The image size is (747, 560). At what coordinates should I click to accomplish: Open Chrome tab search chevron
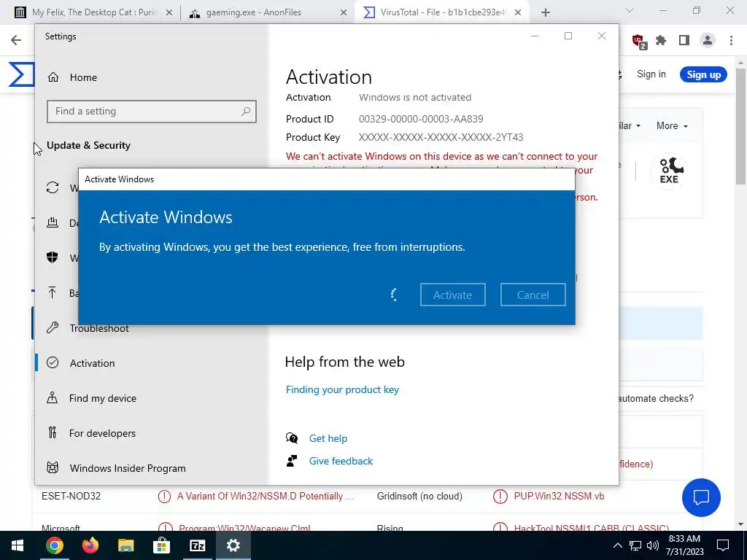[x=630, y=10]
